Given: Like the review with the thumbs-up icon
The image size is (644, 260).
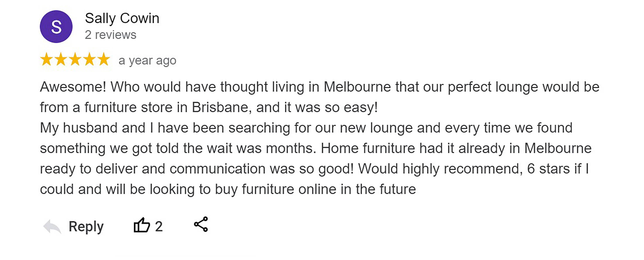Looking at the screenshot, I should click(142, 225).
